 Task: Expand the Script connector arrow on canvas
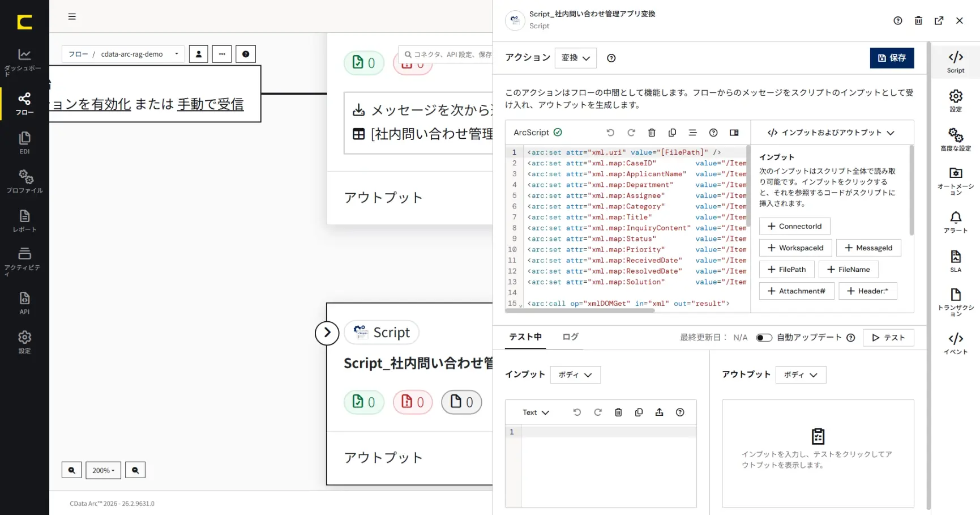(327, 333)
